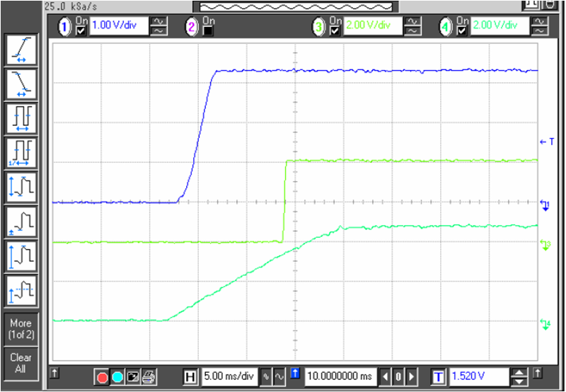
Task: Click the memory bar waveform overview at top
Action: 296,6
